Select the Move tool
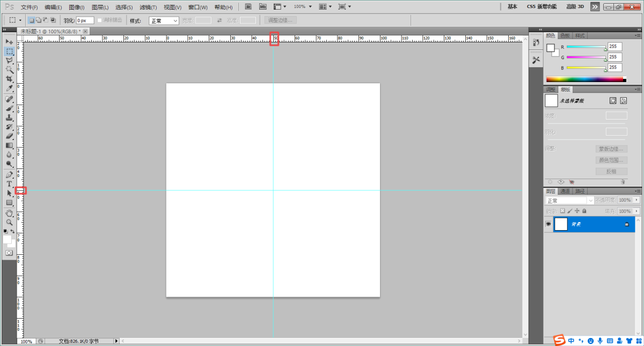The height and width of the screenshot is (346, 644). click(x=9, y=41)
